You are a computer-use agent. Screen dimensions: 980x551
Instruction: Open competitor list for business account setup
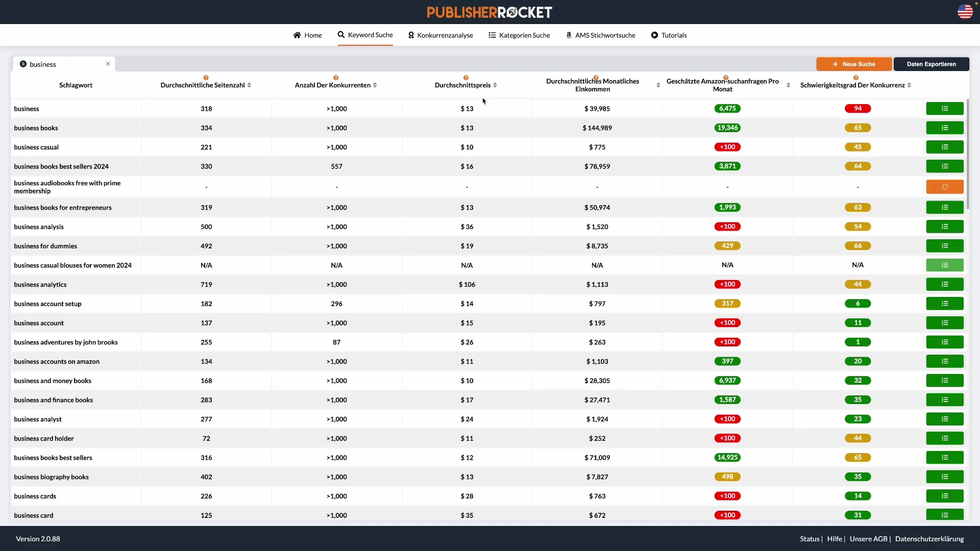pyautogui.click(x=944, y=304)
